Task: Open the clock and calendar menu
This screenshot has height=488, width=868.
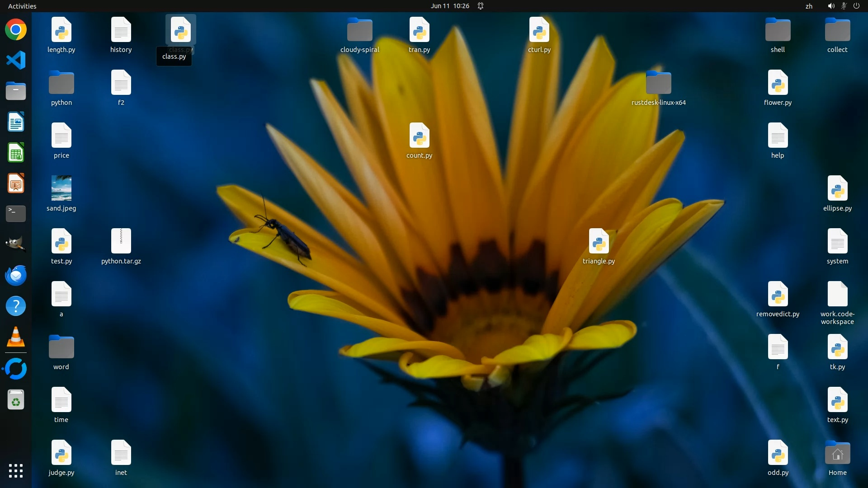Action: [x=449, y=6]
